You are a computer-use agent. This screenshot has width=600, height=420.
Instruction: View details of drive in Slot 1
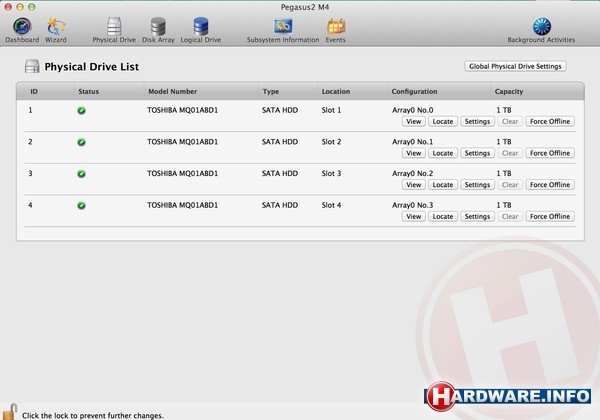413,122
